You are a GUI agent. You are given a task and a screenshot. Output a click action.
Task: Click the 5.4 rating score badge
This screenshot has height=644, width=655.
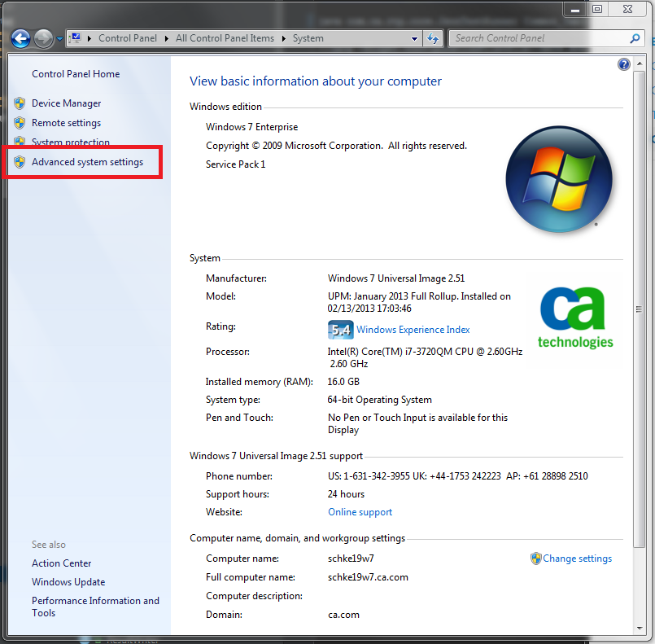tap(340, 330)
